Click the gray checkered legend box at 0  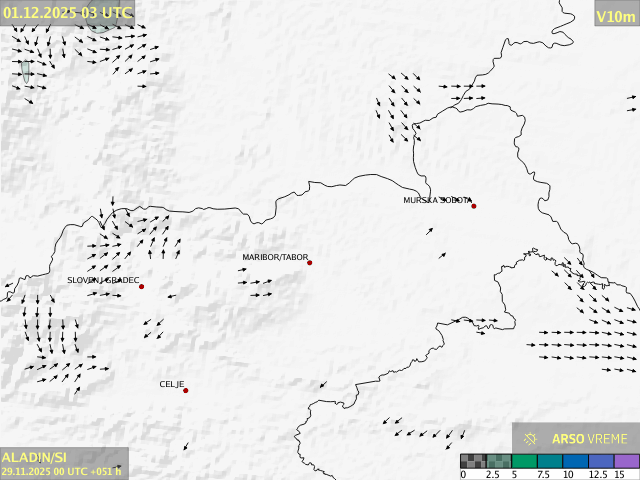point(473,461)
